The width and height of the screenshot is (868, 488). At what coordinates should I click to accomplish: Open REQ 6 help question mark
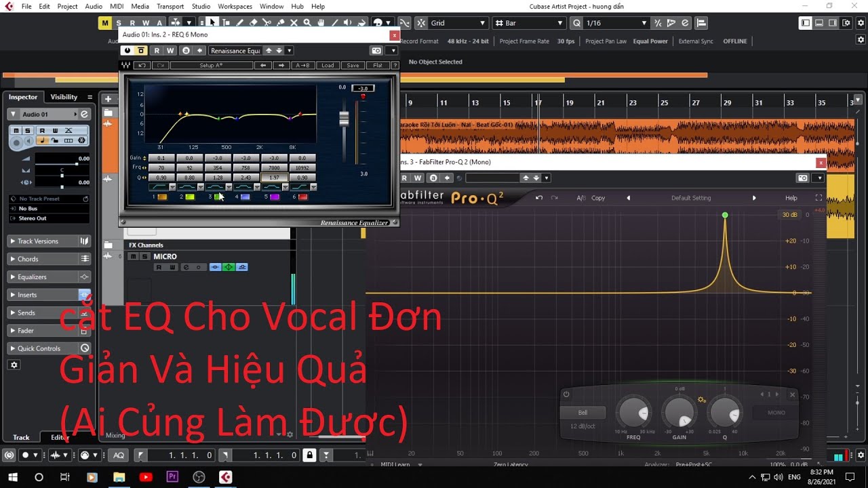tap(395, 65)
